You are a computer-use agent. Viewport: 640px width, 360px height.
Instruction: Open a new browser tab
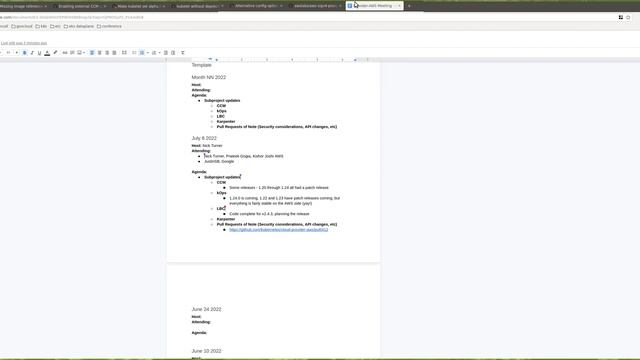(x=409, y=6)
